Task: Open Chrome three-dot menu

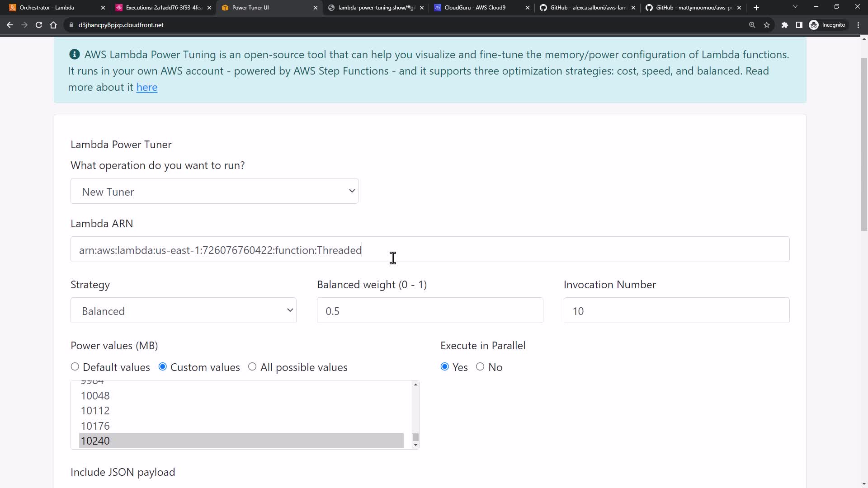Action: [859, 25]
